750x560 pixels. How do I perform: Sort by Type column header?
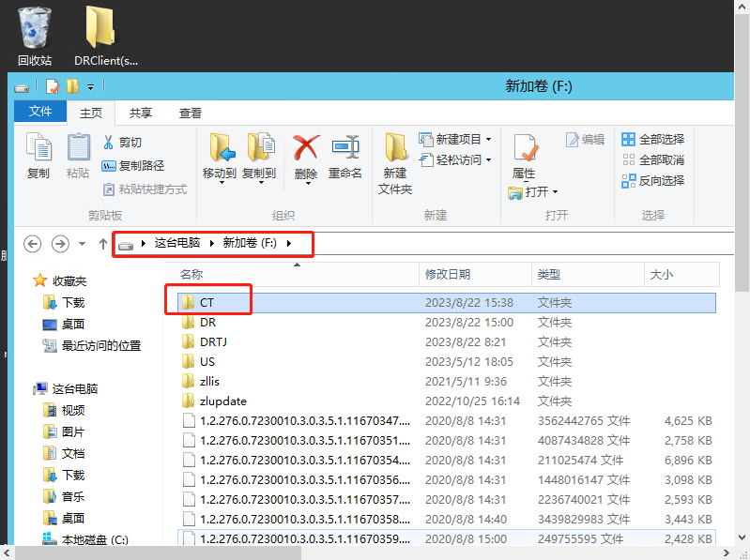(588, 274)
